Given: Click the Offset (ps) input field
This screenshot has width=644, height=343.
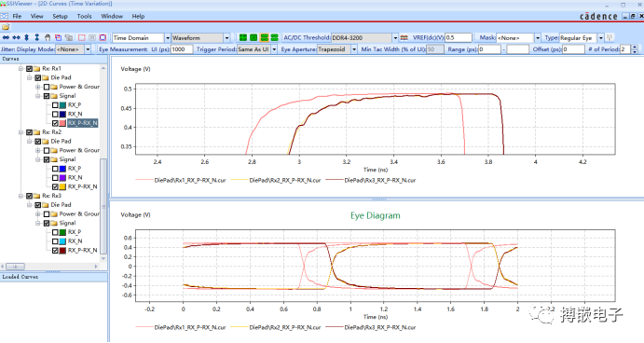Looking at the screenshot, I should click(573, 49).
